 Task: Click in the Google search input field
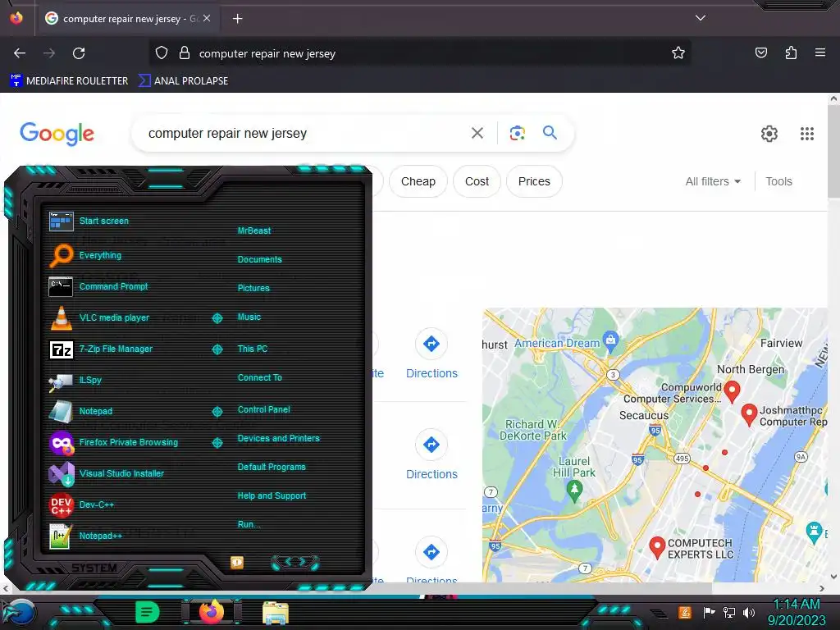[305, 134]
